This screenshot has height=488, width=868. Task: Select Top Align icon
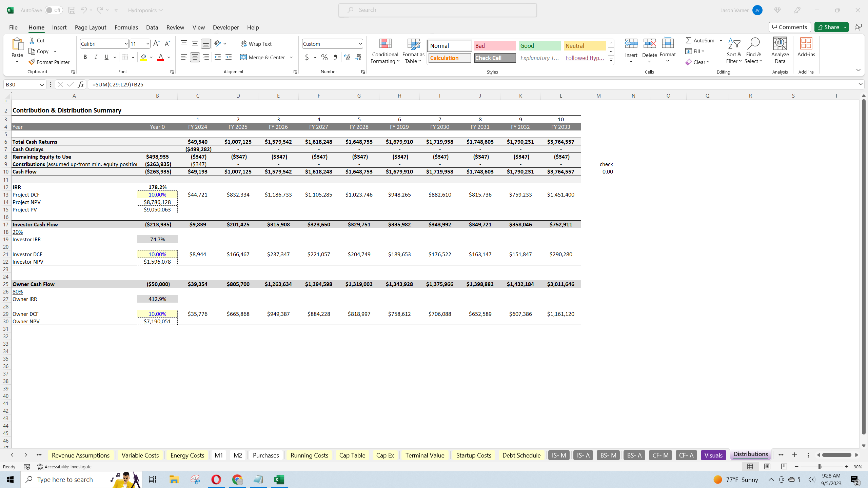[x=184, y=43]
